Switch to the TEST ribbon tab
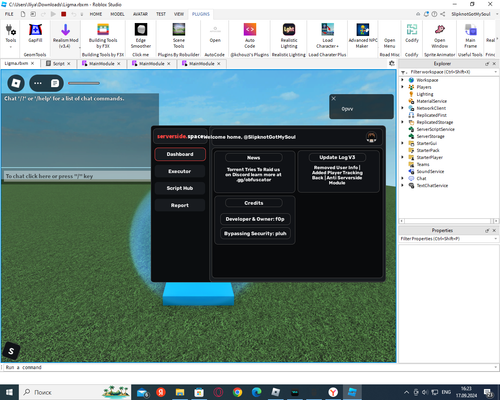 [161, 14]
